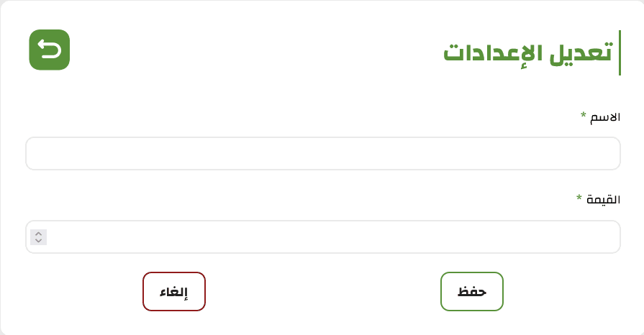Image resolution: width=644 pixels, height=335 pixels.
Task: Click the white curved arrow inside green square
Action: pyautogui.click(x=49, y=50)
